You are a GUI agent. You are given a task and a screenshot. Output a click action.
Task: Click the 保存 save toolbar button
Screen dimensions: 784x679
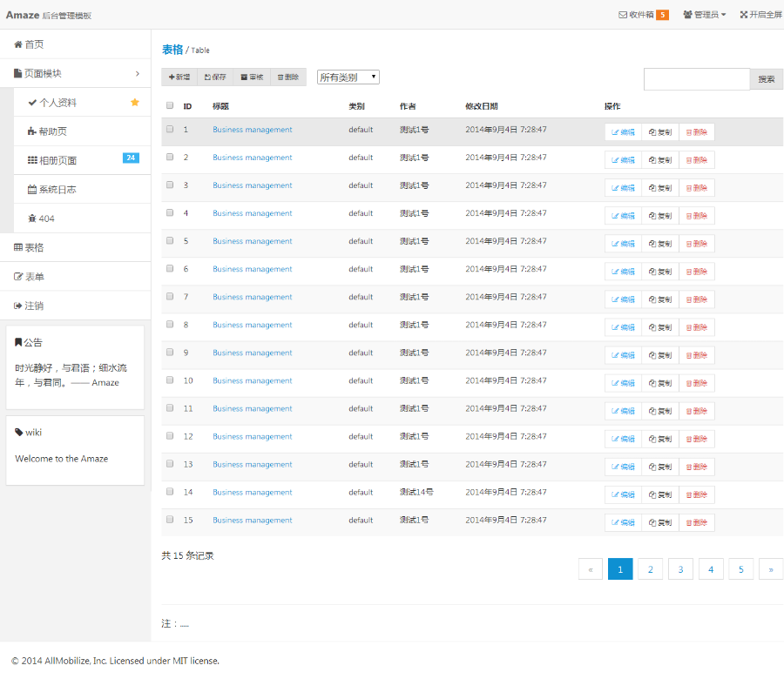[215, 77]
